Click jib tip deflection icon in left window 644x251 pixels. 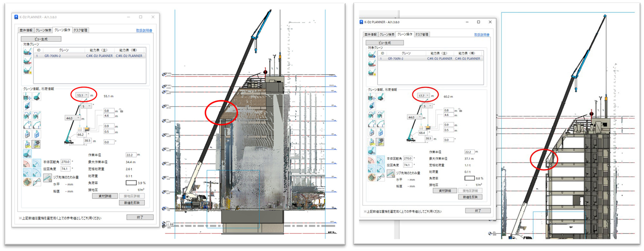coord(47,177)
